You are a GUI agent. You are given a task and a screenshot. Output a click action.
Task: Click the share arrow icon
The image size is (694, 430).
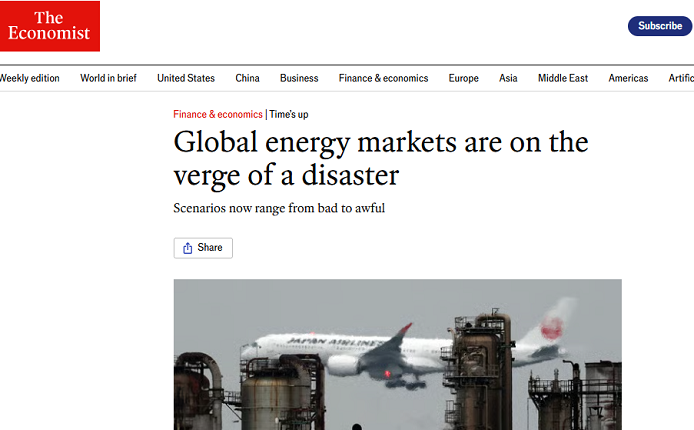[x=187, y=248]
